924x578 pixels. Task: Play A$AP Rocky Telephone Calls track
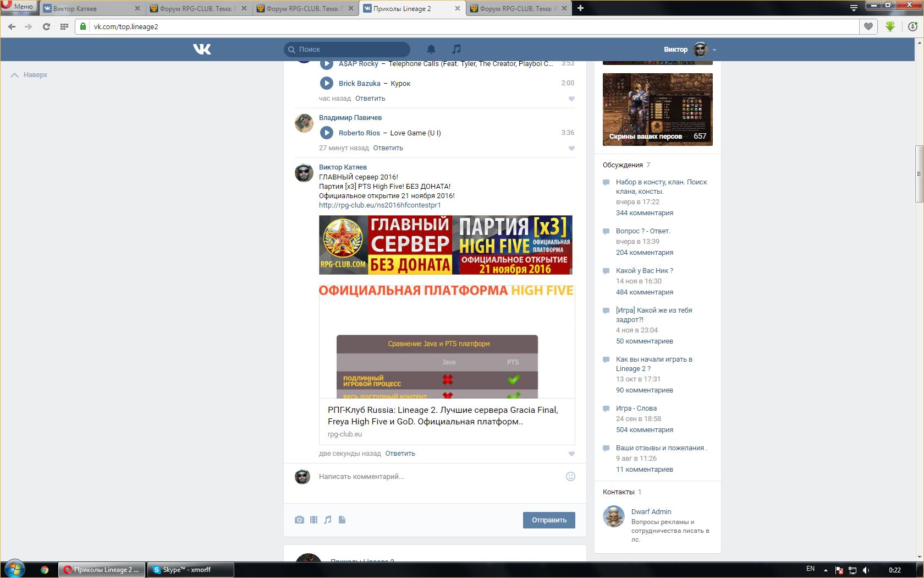click(x=327, y=64)
